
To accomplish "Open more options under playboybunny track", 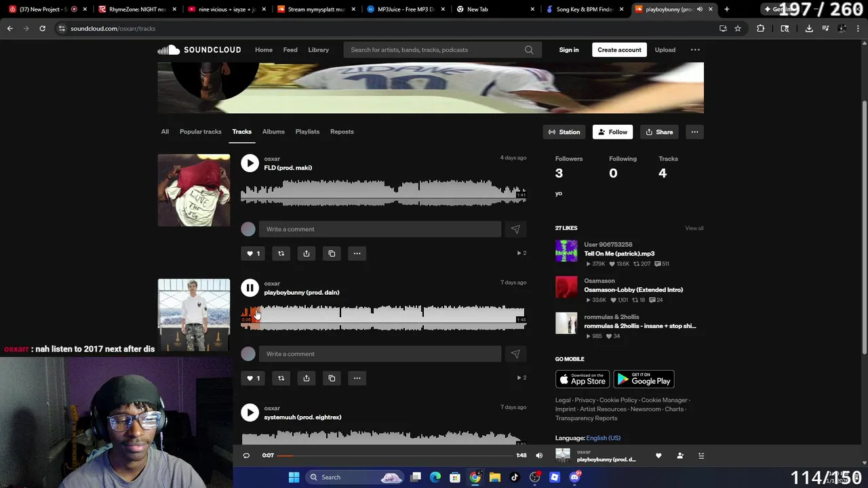I will (357, 378).
